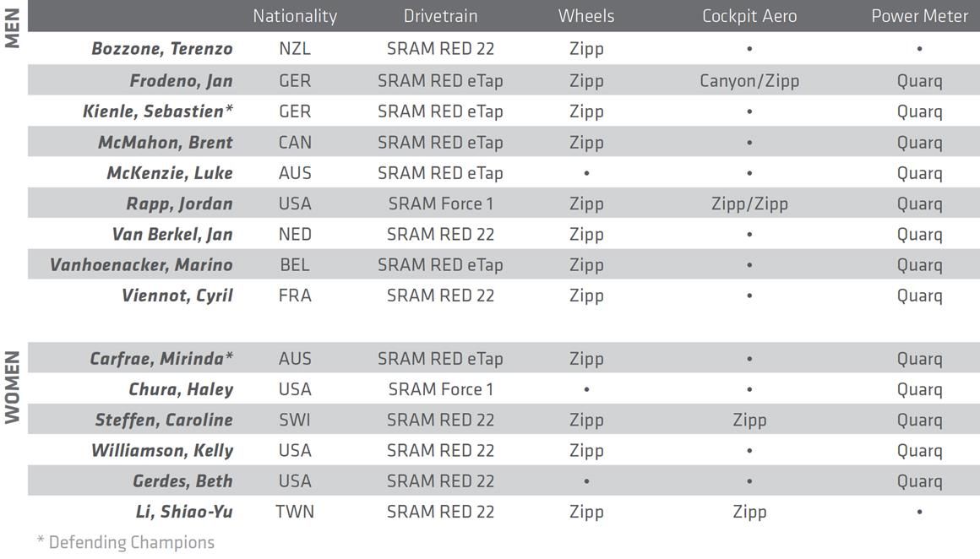The height and width of the screenshot is (559, 980).
Task: Select the Cockpit Aero column header
Action: click(x=749, y=16)
